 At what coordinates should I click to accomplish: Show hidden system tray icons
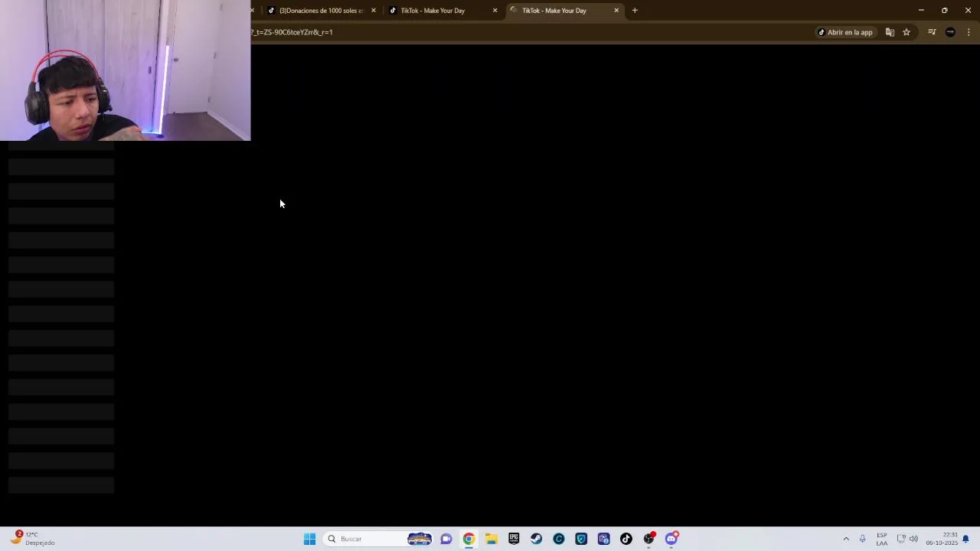(x=846, y=539)
